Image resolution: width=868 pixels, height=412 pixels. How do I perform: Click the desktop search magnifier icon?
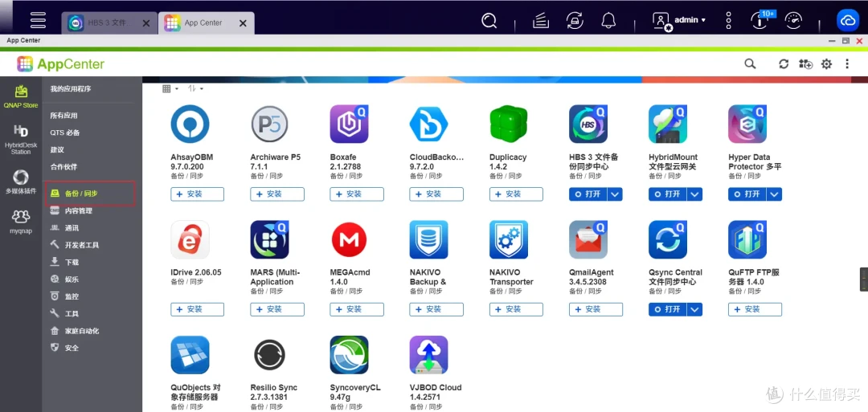(489, 21)
